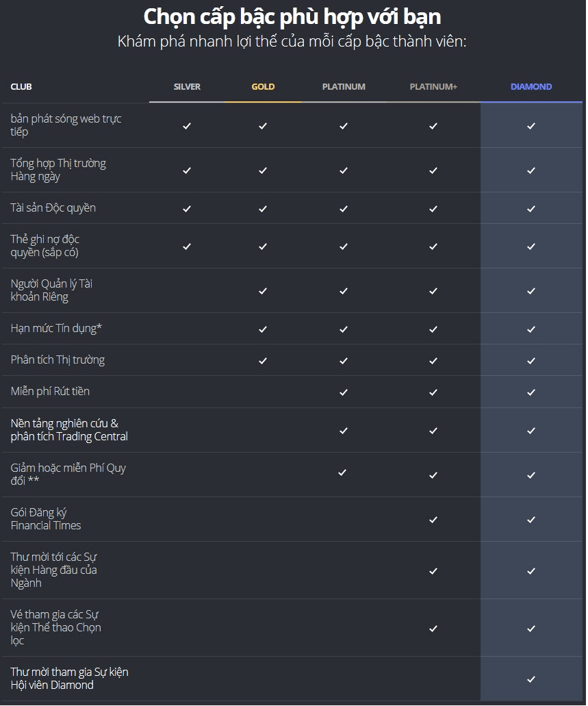Select the SILVER tier column header

[x=187, y=86]
